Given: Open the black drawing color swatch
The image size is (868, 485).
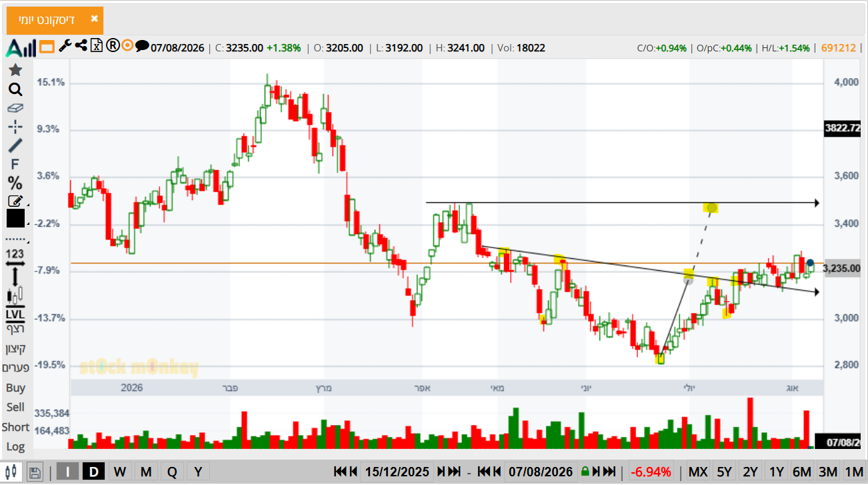Looking at the screenshot, I should [15, 218].
